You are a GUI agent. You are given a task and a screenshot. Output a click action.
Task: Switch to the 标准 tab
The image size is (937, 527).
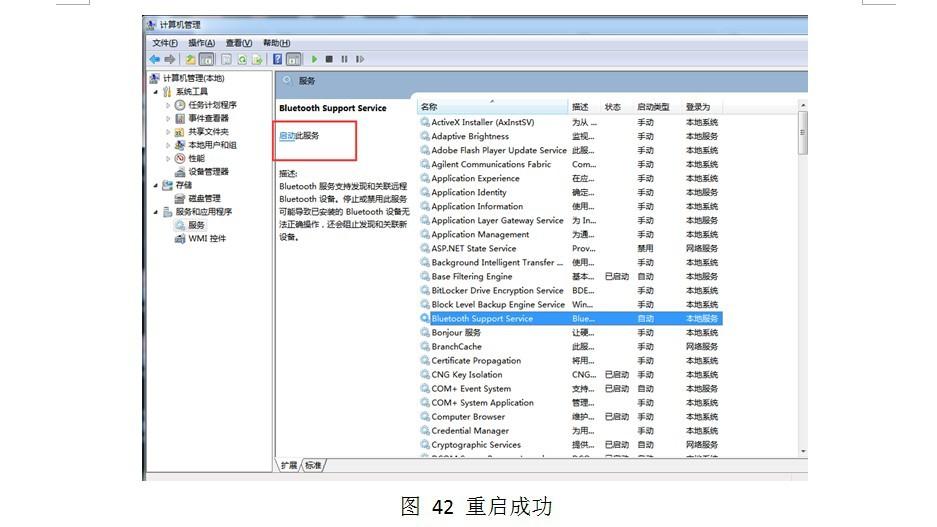[x=314, y=465]
